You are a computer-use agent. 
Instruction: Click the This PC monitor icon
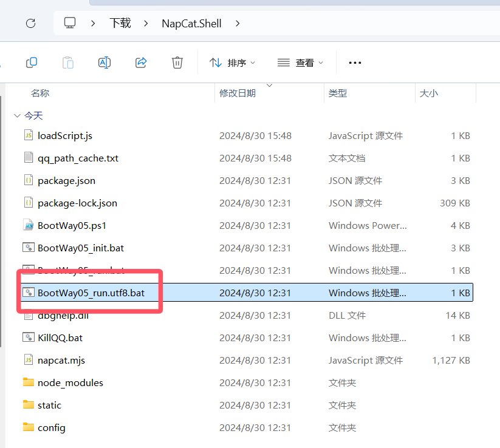(70, 24)
